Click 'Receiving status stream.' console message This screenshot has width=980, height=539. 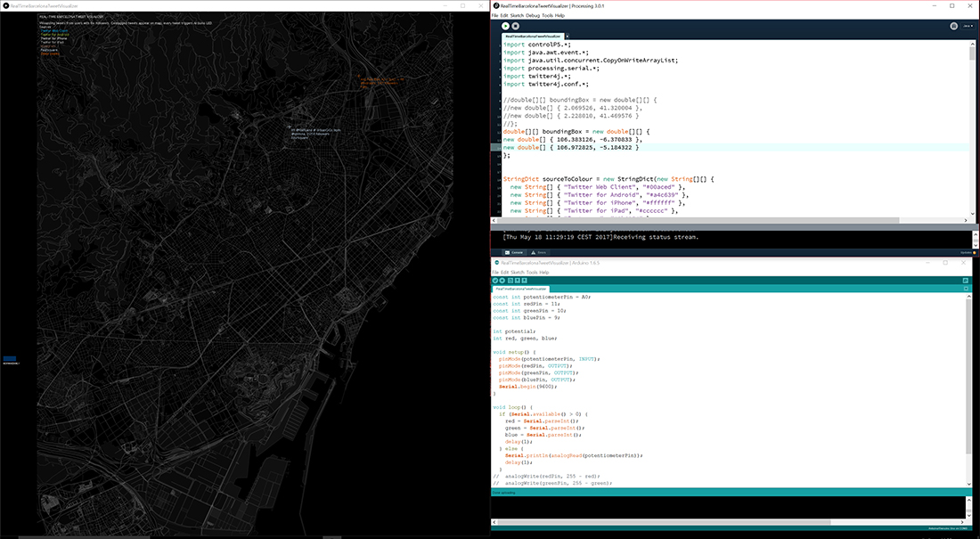[656, 237]
